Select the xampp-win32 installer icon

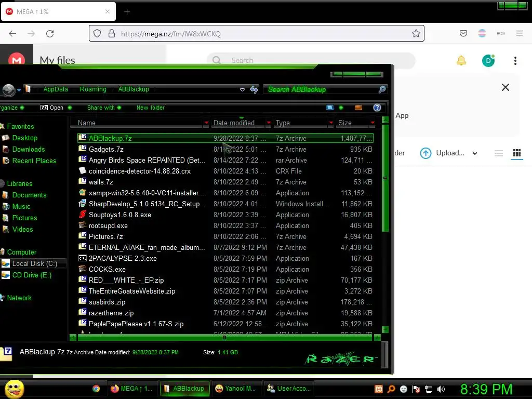[83, 192]
